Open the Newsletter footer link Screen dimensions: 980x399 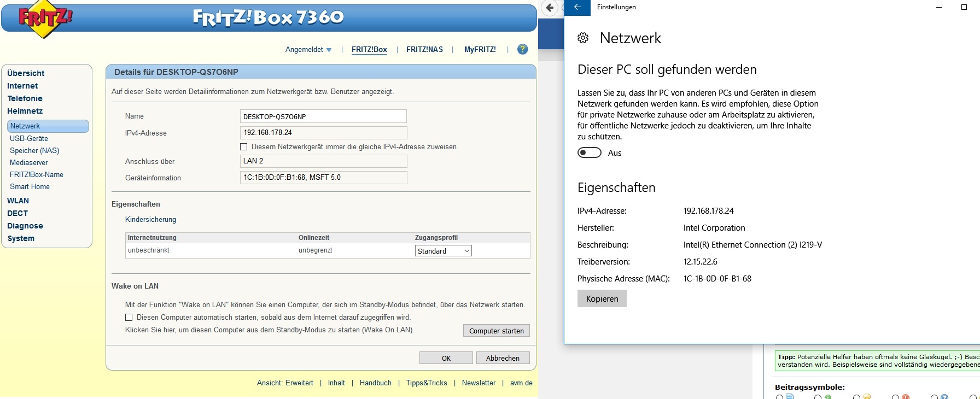tap(479, 383)
